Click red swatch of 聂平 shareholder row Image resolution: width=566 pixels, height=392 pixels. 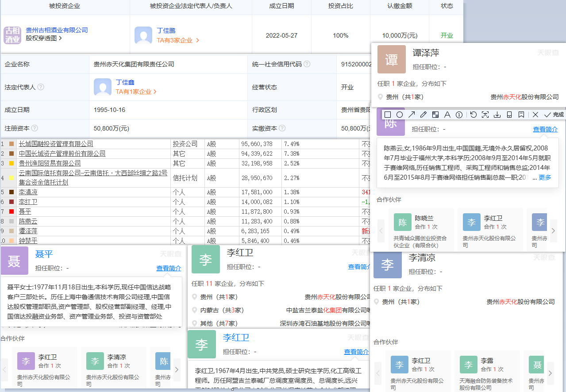[x=11, y=211]
